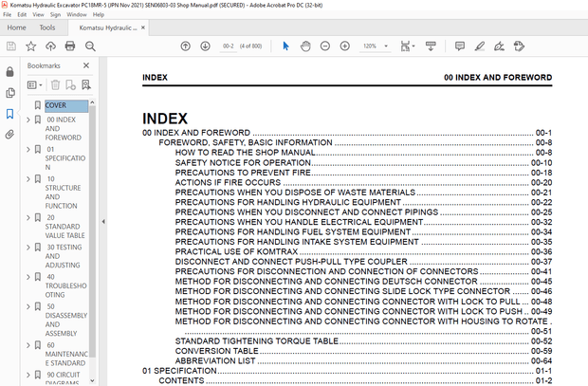Click the security lock sidebar icon
This screenshot has width=588, height=386.
(x=10, y=72)
